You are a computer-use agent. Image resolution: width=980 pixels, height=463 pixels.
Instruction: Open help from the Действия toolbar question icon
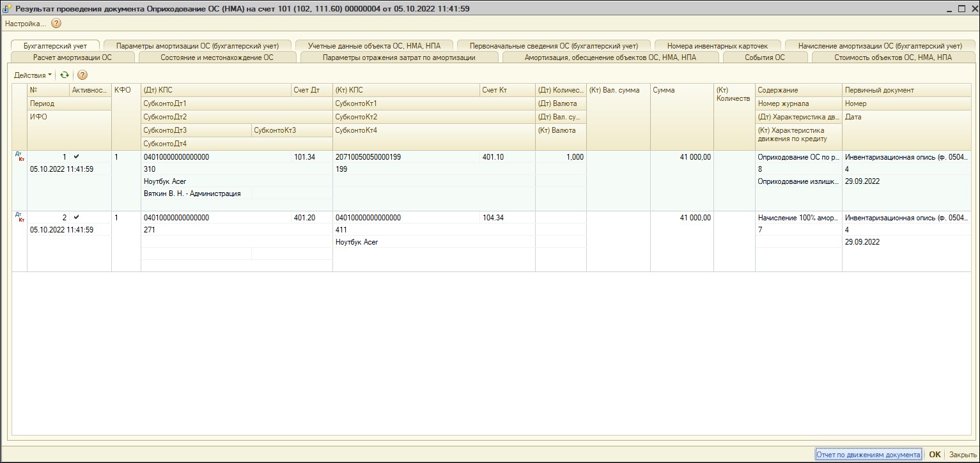coord(82,75)
